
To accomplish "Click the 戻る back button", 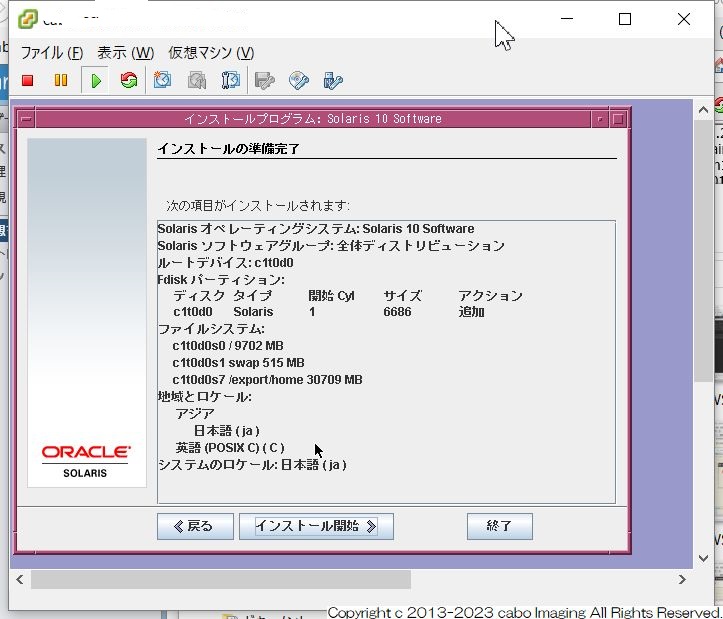I will [195, 526].
